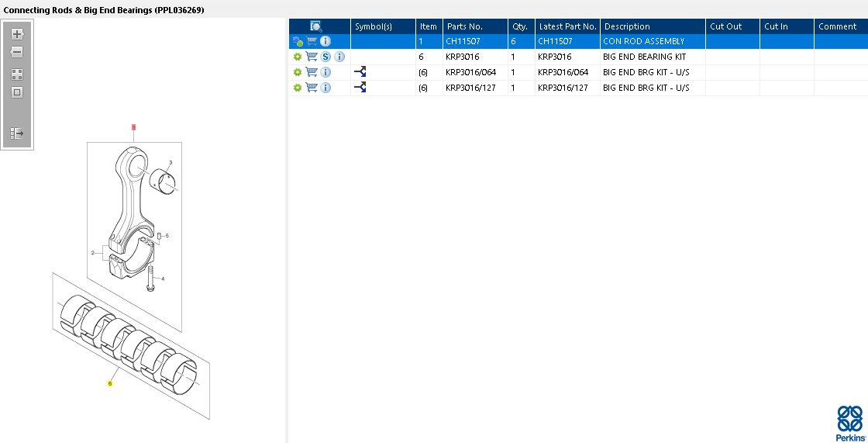Zoom in on the diagram with plus button
Screen dimensions: 868x443
[x=17, y=34]
